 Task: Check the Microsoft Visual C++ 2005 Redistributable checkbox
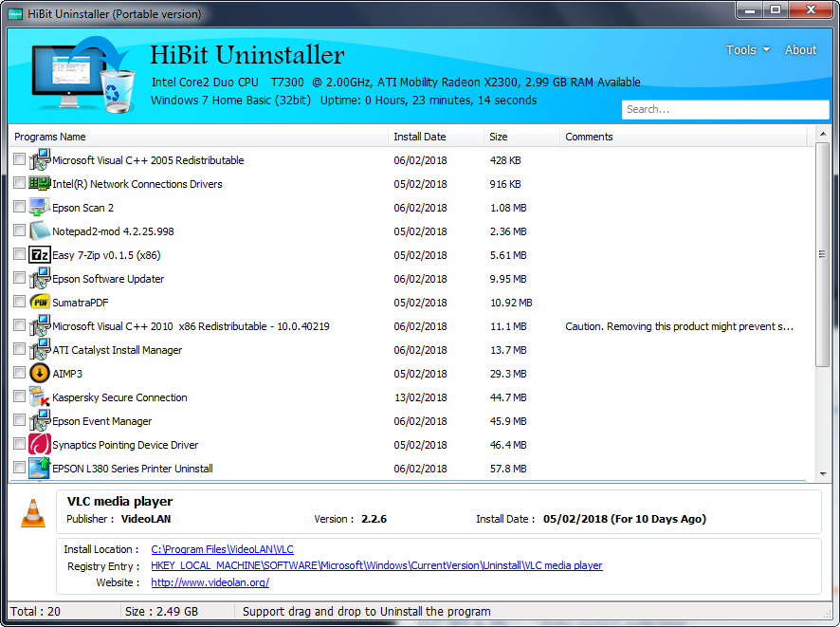pos(19,159)
